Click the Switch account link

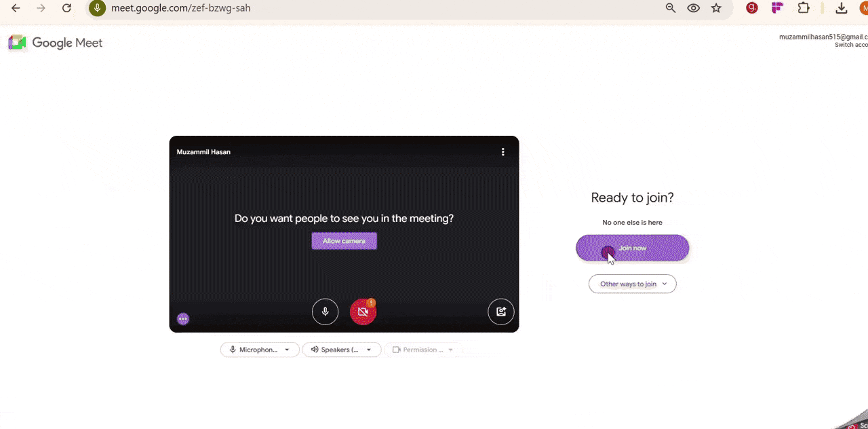pyautogui.click(x=851, y=45)
